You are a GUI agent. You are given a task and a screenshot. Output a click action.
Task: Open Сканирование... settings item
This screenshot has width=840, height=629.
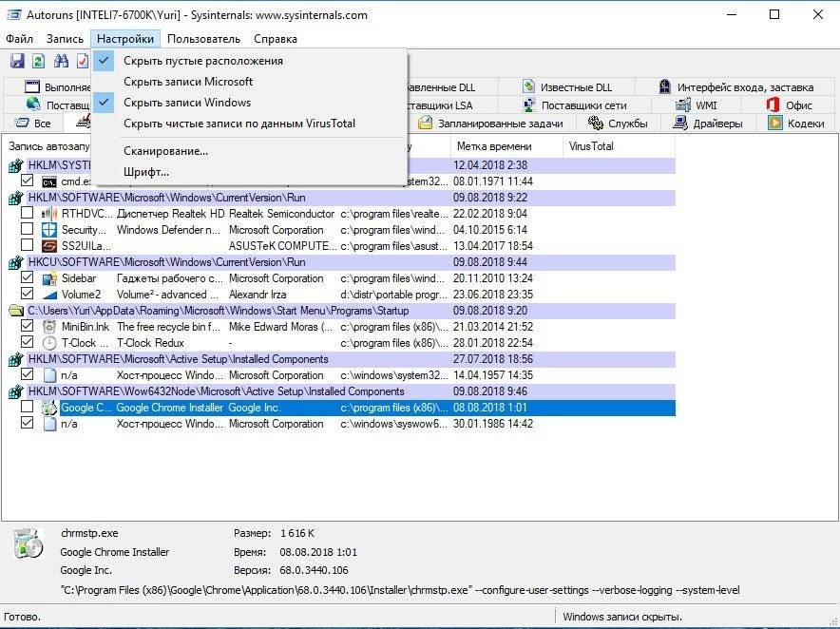(x=249, y=151)
